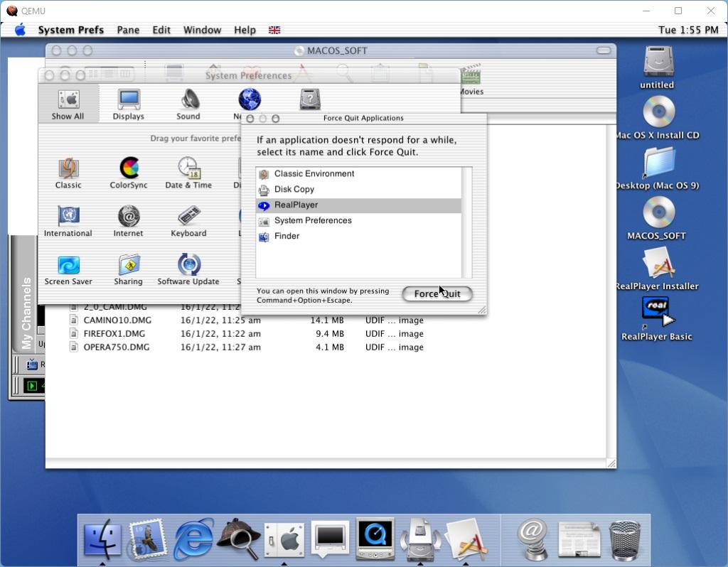Open QuickTime Player from the Dock
This screenshot has height=567, width=728.
pyautogui.click(x=375, y=538)
